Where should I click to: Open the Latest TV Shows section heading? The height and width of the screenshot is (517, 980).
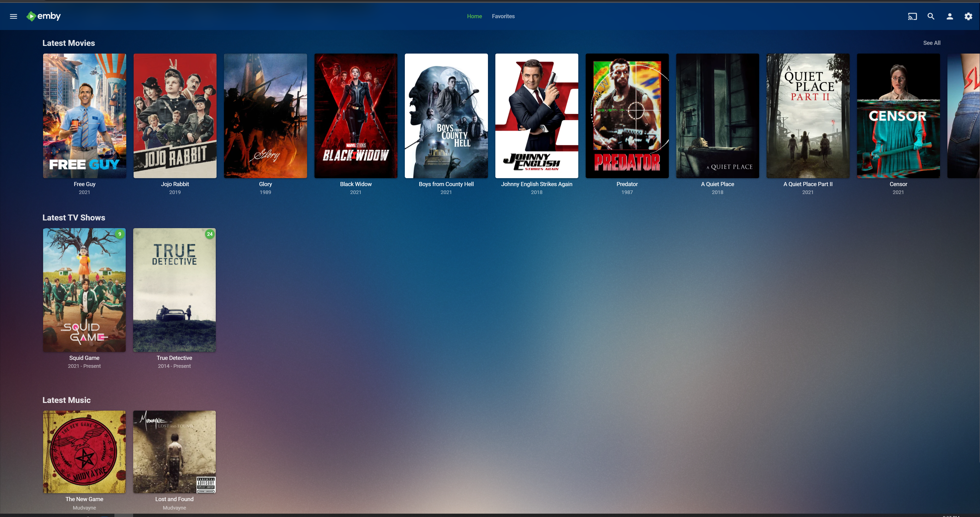tap(74, 217)
